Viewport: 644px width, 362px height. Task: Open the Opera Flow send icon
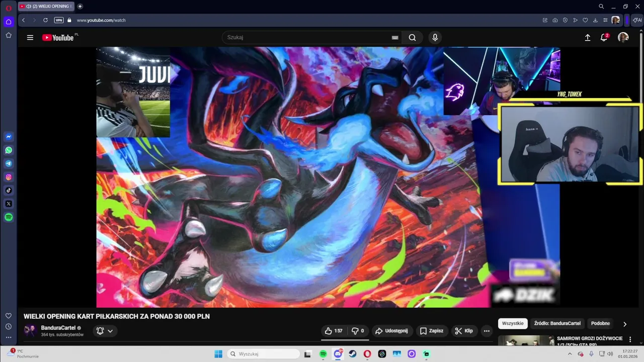(575, 20)
